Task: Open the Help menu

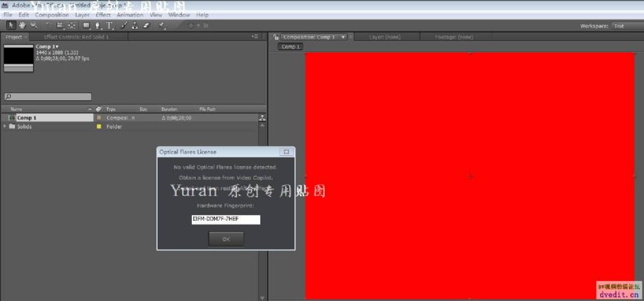Action: [x=202, y=15]
